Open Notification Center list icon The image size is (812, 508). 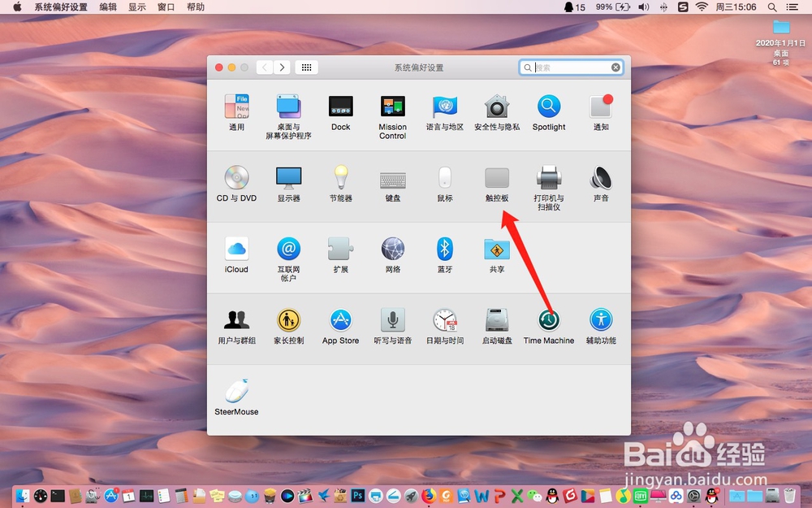pos(792,7)
